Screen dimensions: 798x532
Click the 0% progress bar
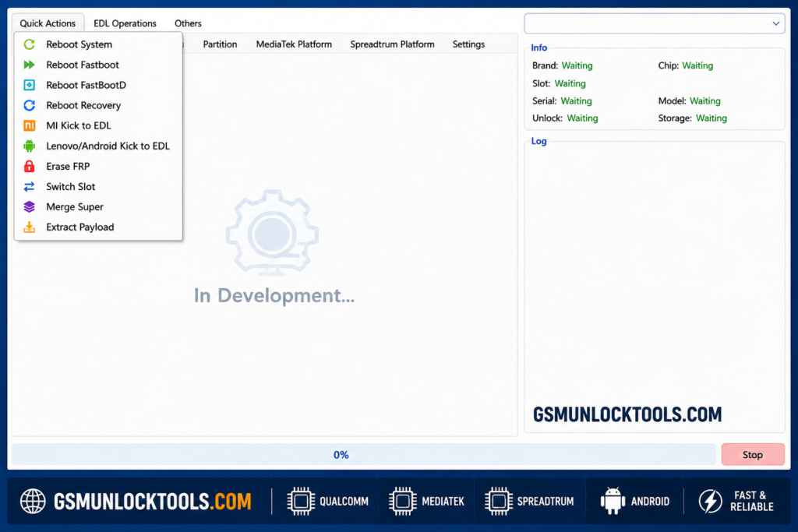[364, 455]
